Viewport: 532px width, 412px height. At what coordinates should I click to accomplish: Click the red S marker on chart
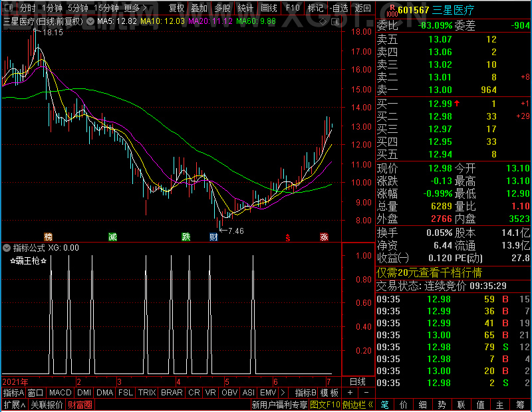click(288, 237)
